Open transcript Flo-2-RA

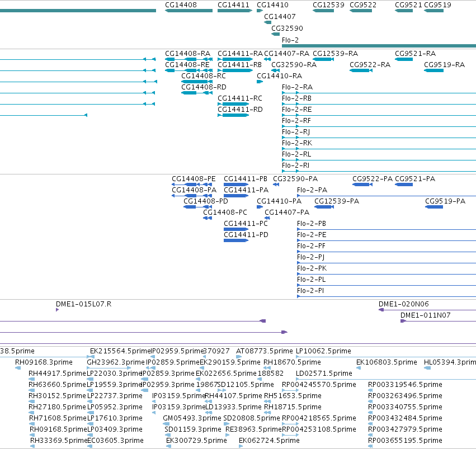pyautogui.click(x=297, y=87)
